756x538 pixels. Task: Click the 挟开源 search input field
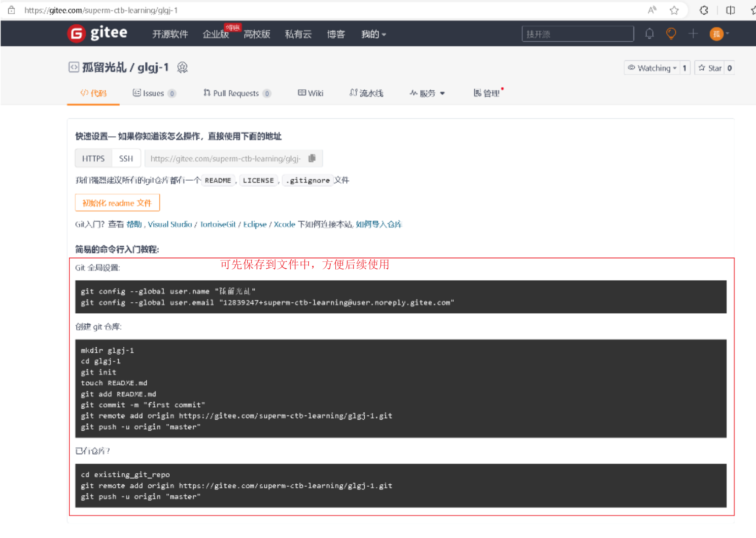577,33
